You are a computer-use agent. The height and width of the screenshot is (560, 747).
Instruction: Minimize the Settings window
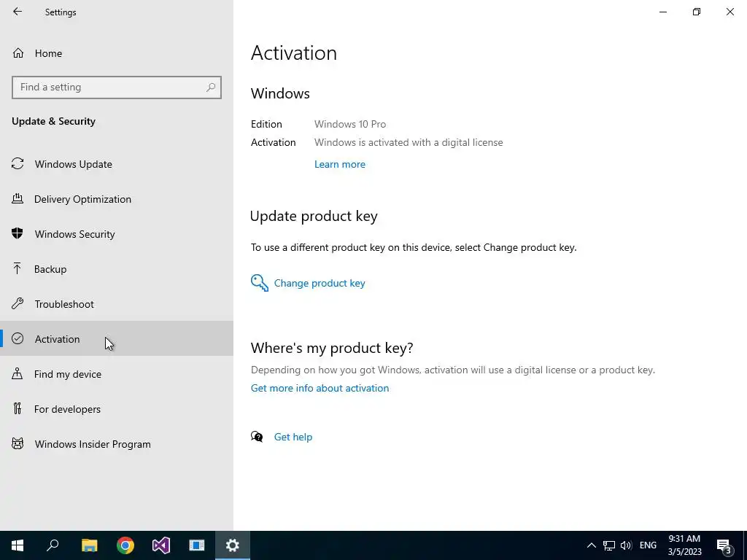pyautogui.click(x=663, y=12)
